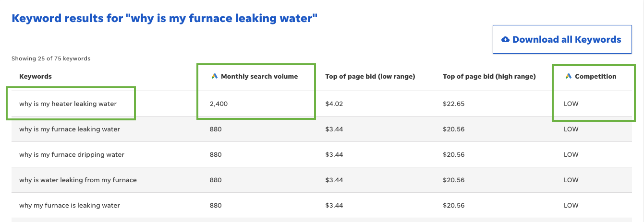644x222 pixels.
Task: Select keyword 'why my furnace is leaking water'
Action: [x=70, y=205]
